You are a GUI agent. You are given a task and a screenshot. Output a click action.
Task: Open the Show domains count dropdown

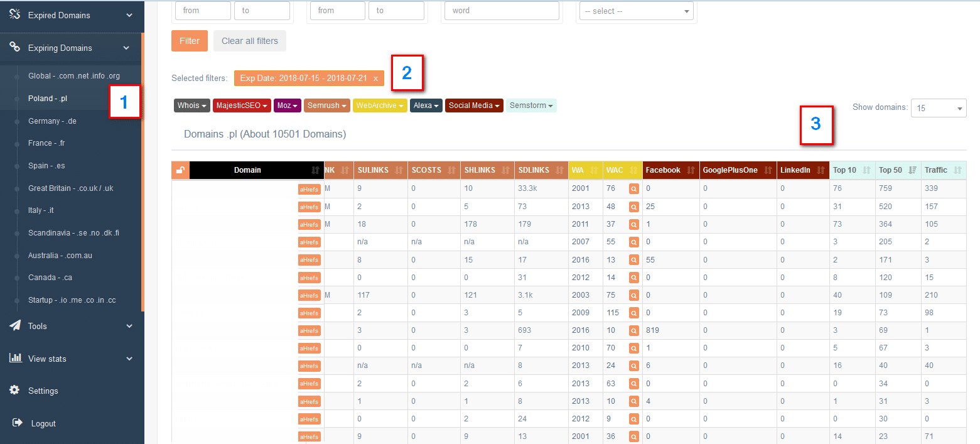pyautogui.click(x=938, y=108)
